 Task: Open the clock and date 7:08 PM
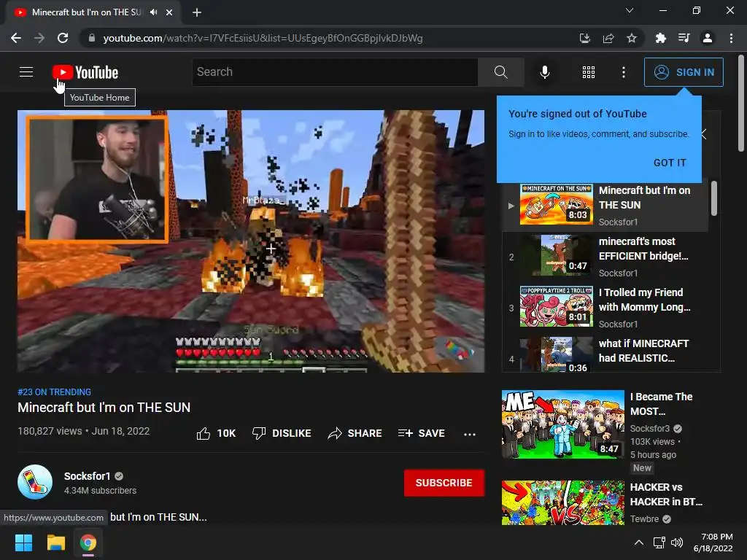tap(713, 542)
